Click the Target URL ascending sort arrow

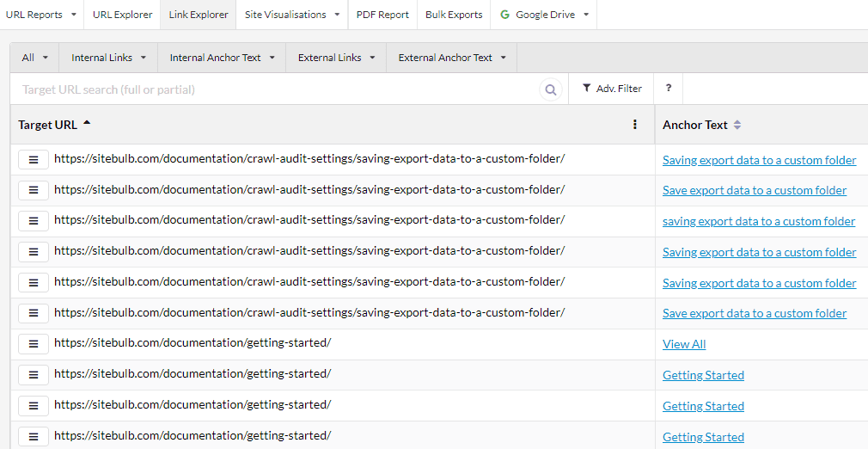(x=87, y=123)
